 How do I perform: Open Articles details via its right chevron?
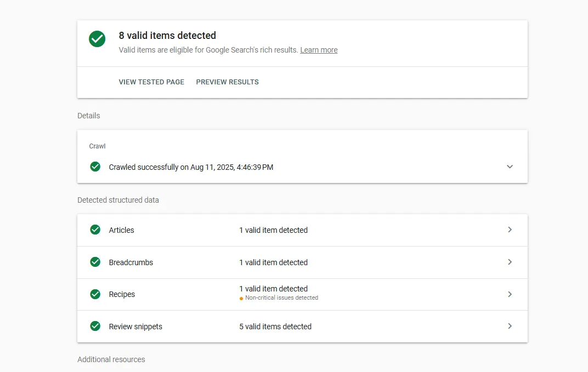pos(510,230)
